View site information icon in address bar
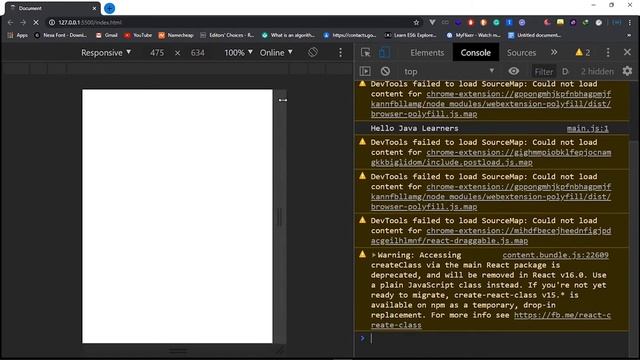640x360 pixels. coord(52,22)
